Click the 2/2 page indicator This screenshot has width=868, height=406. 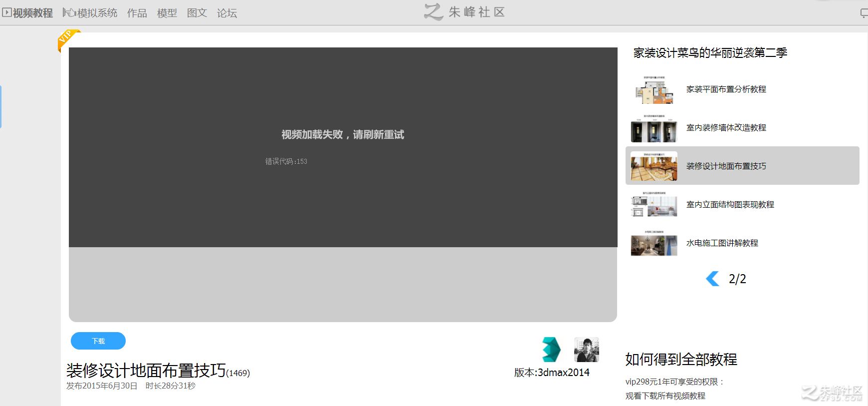[x=737, y=279]
